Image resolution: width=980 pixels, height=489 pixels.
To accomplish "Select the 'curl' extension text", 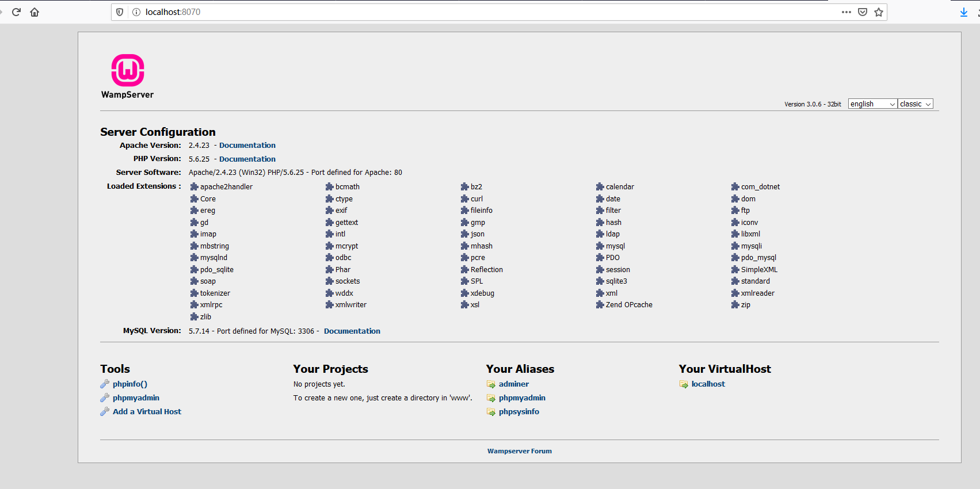I will (x=476, y=199).
